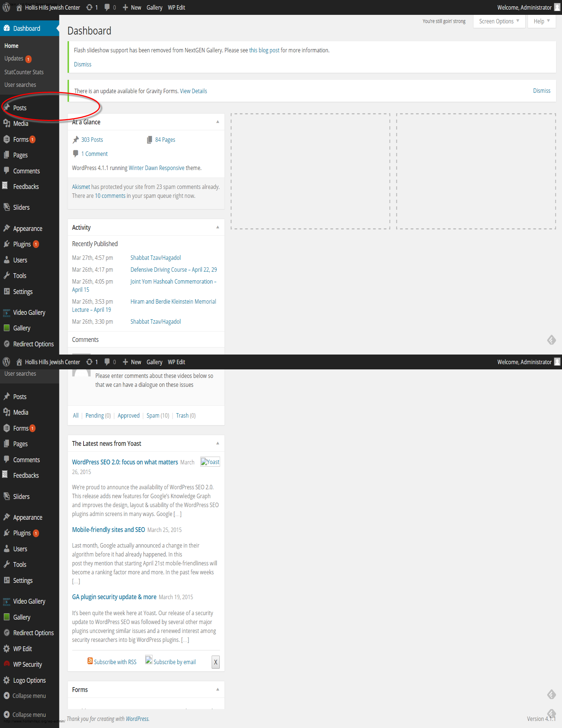Collapse The Latest news from Yoast widget
This screenshot has width=562, height=728.
point(218,443)
